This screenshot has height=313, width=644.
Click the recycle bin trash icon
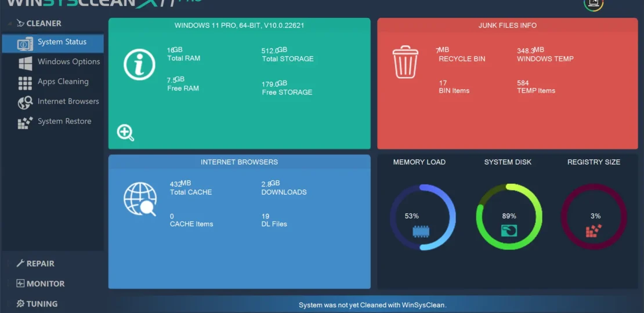coord(406,62)
